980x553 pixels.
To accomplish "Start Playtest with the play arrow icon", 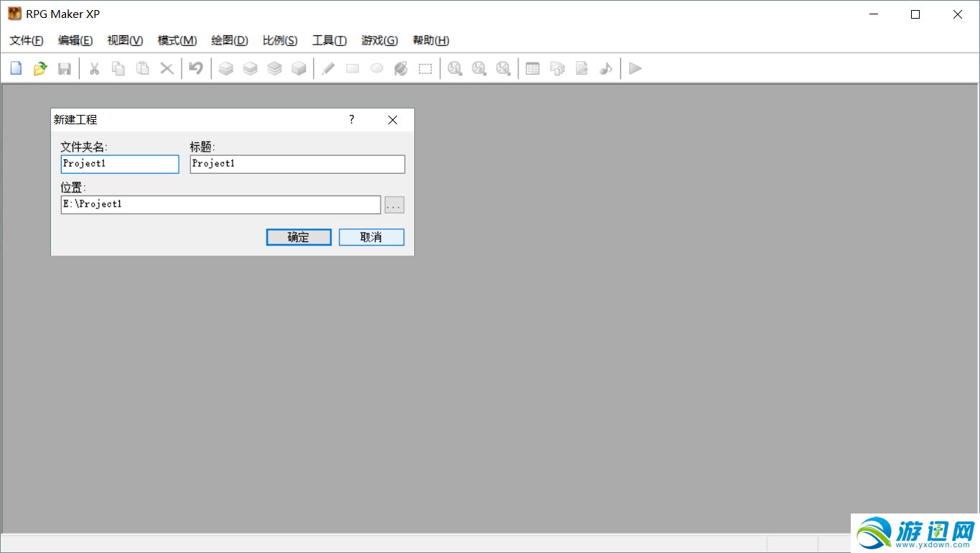I will pos(635,68).
